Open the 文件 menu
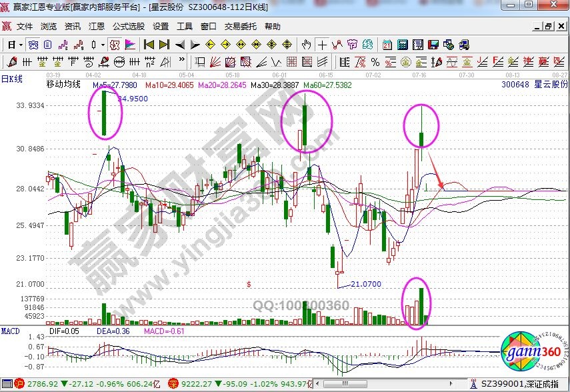The width and height of the screenshot is (570, 392). (x=25, y=27)
